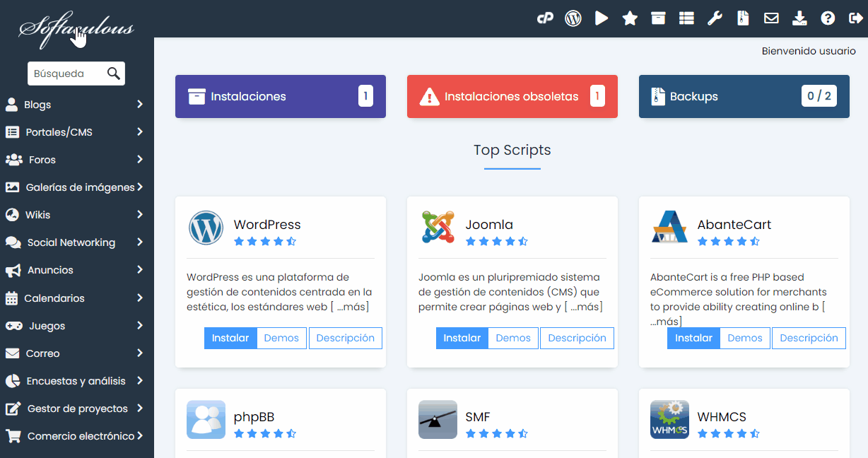The image size is (868, 458).
Task: Install Joomla with Instalar button
Action: coord(462,338)
